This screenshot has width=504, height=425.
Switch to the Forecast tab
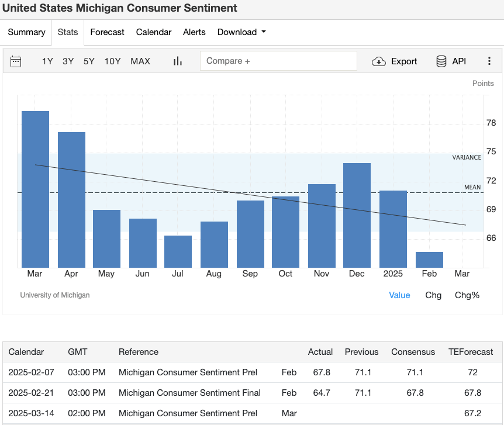pos(107,32)
